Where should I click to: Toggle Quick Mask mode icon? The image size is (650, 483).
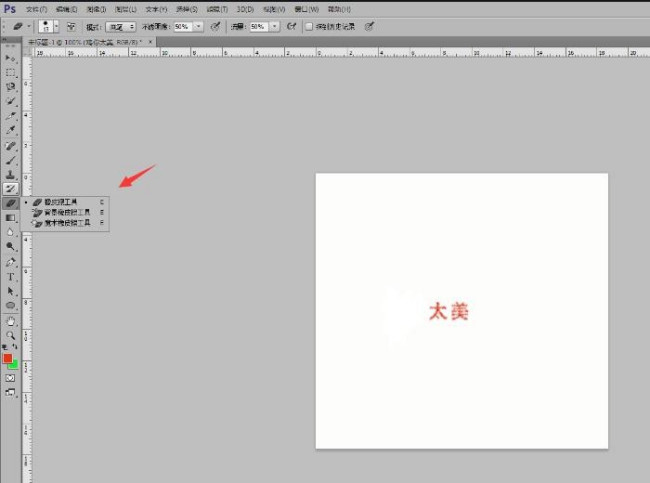[11, 378]
